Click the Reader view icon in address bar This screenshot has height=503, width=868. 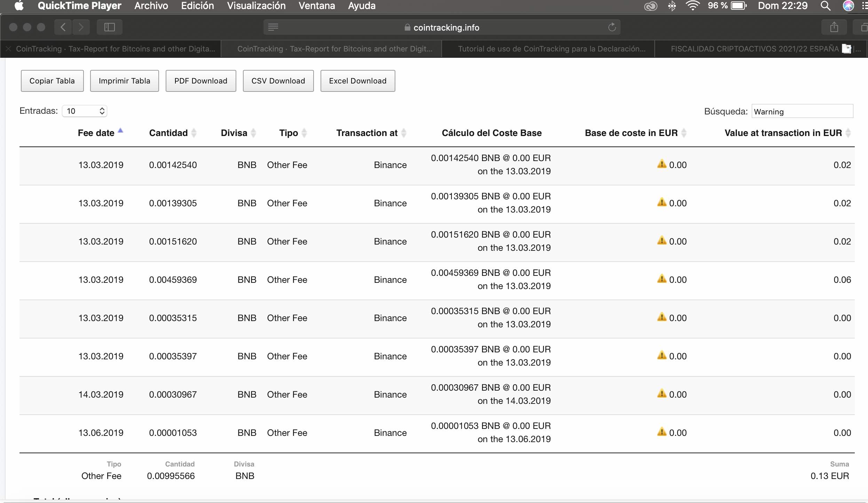point(273,27)
